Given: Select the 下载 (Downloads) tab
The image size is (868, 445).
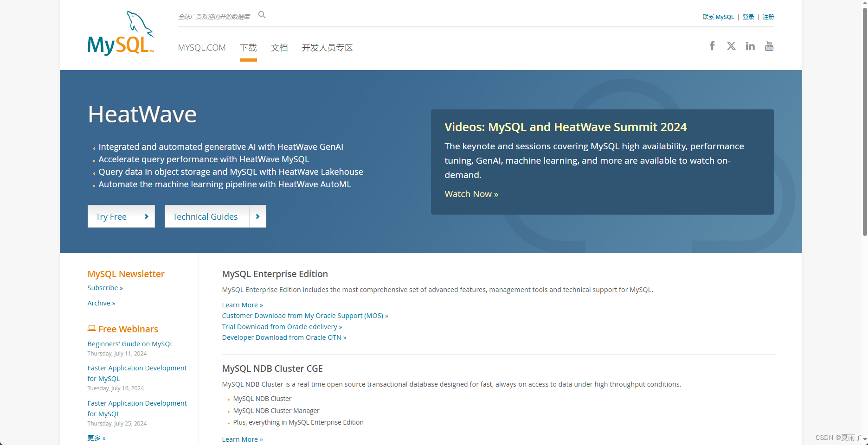Looking at the screenshot, I should click(x=248, y=48).
